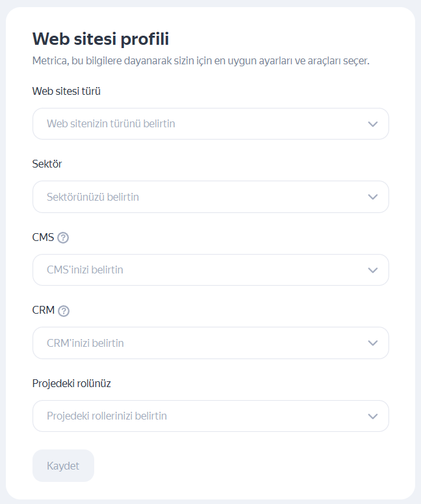Image resolution: width=421 pixels, height=504 pixels.
Task: Click the chevron arrow in the CRM field
Action: pos(372,343)
